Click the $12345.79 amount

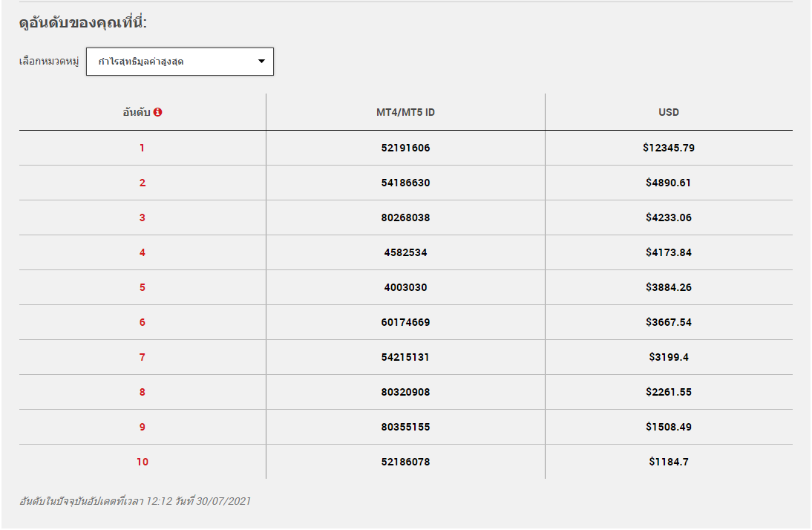[x=669, y=148]
